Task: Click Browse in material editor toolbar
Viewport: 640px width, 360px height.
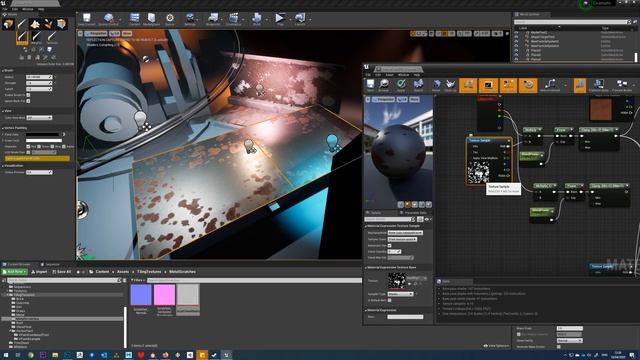Action: (384, 85)
